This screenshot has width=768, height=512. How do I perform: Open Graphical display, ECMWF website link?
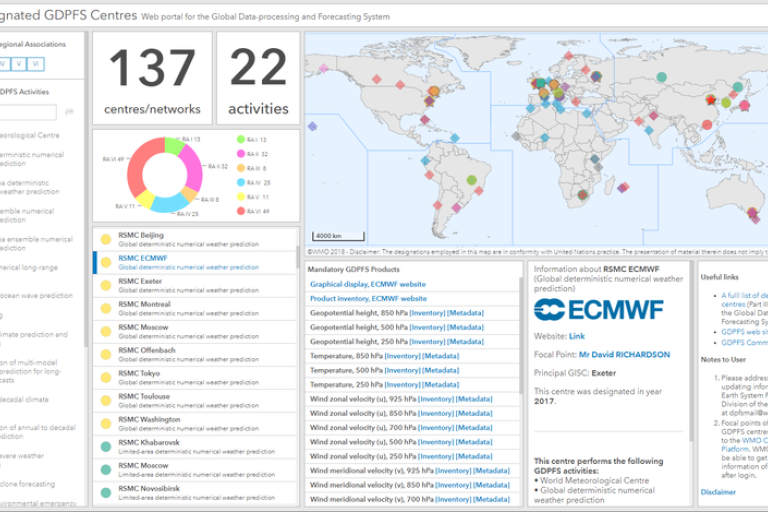pos(368,284)
